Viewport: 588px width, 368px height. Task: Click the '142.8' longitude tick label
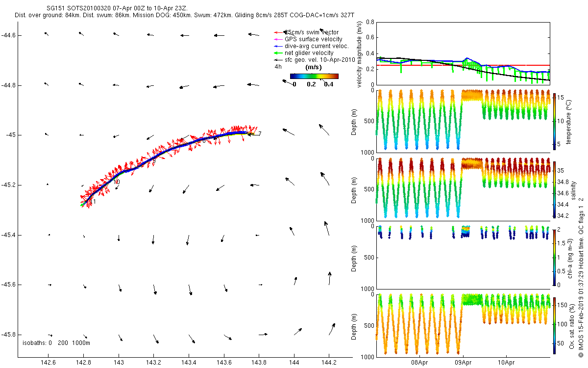pos(83,362)
